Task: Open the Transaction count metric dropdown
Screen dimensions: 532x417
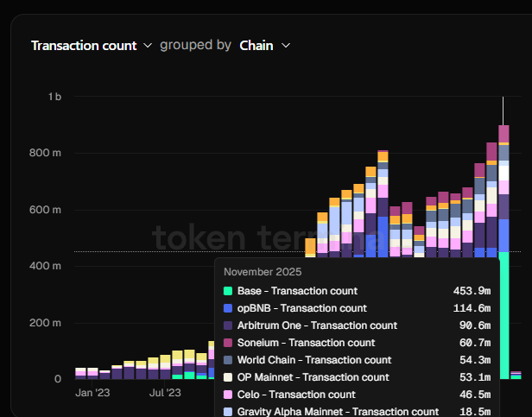Action: click(84, 45)
